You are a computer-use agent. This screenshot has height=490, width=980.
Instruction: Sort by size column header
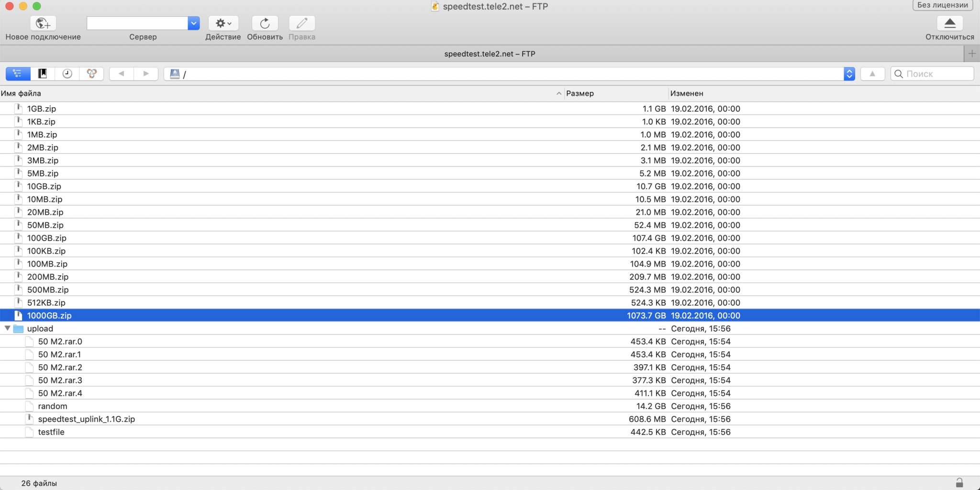pos(616,93)
